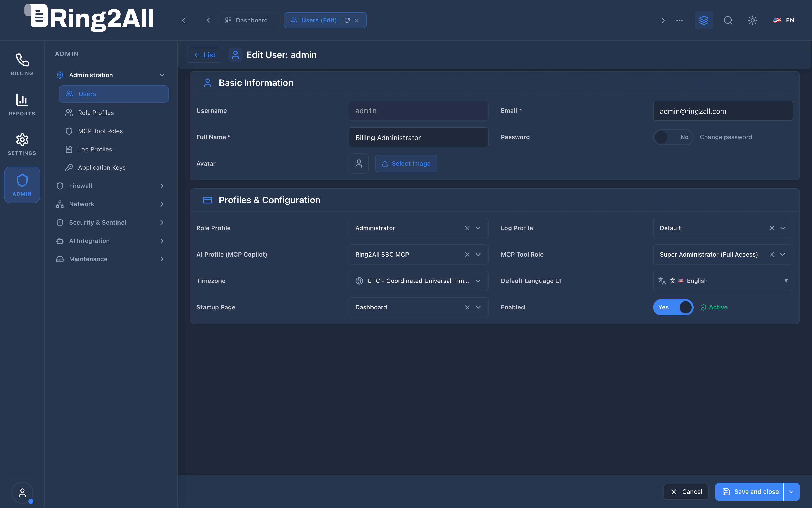The height and width of the screenshot is (508, 812).
Task: Open Role Profiles in the menu
Action: tap(113, 113)
